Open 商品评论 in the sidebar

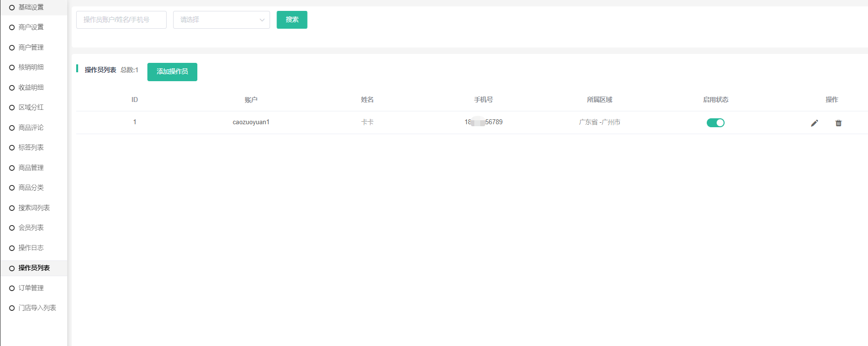(x=31, y=128)
